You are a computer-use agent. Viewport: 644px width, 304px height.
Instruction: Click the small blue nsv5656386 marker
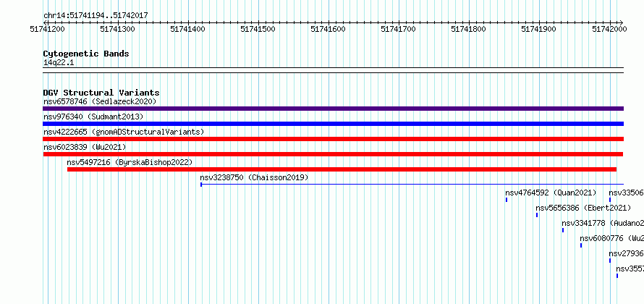(x=537, y=215)
